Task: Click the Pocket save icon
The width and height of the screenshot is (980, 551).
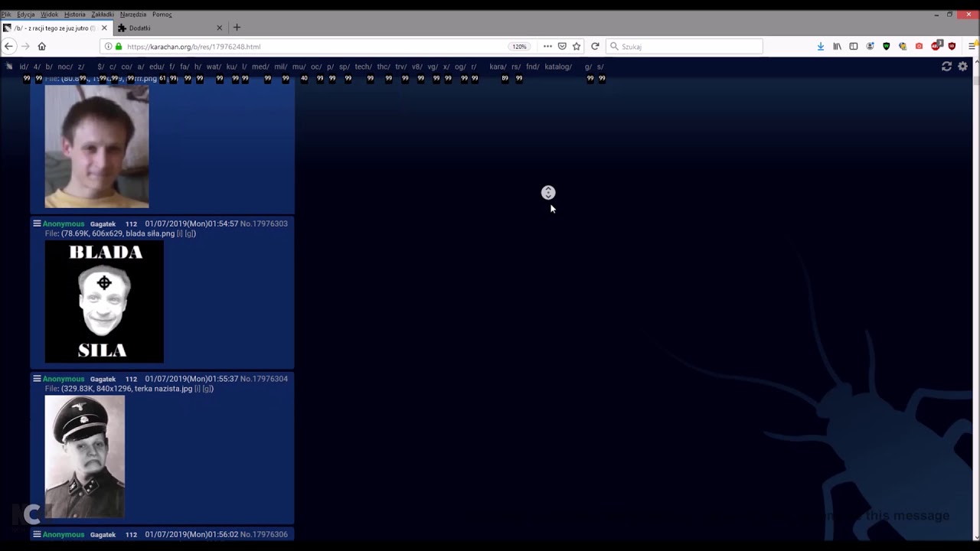Action: click(562, 47)
